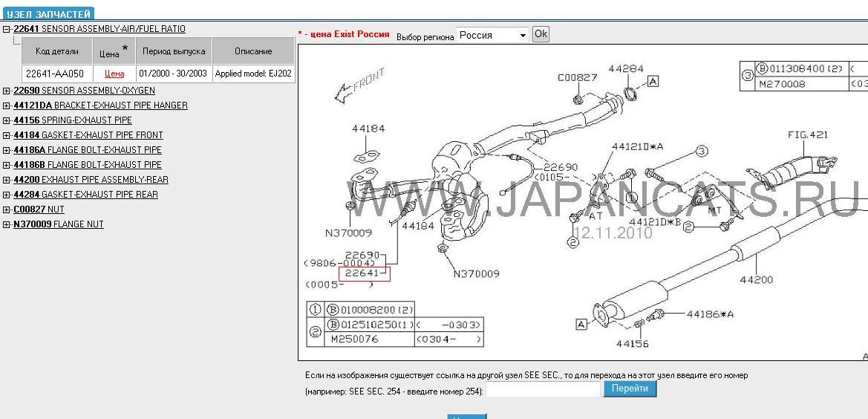Open the 44200 Exhaust Pipe Assembly-Rear link
The image size is (868, 419).
pyautogui.click(x=91, y=180)
